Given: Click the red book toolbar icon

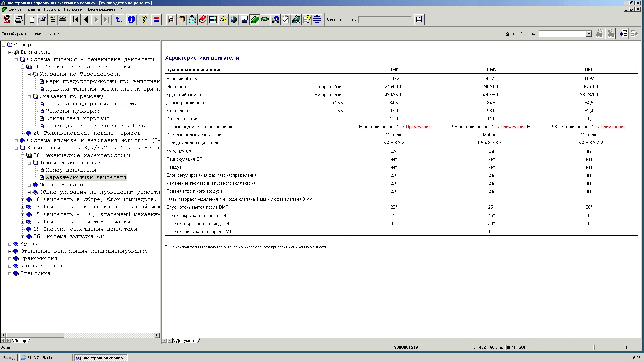Looking at the screenshot, I should 203,20.
